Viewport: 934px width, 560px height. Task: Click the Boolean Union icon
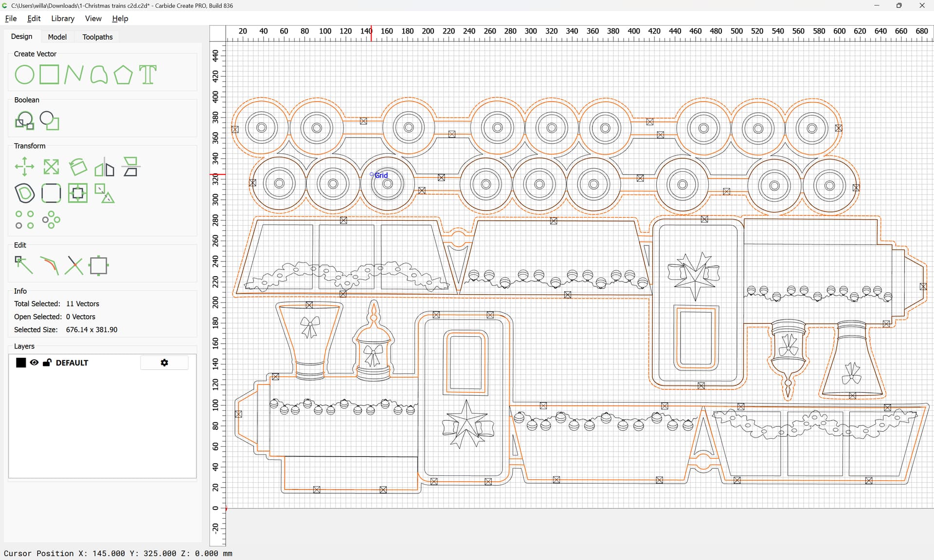click(24, 121)
